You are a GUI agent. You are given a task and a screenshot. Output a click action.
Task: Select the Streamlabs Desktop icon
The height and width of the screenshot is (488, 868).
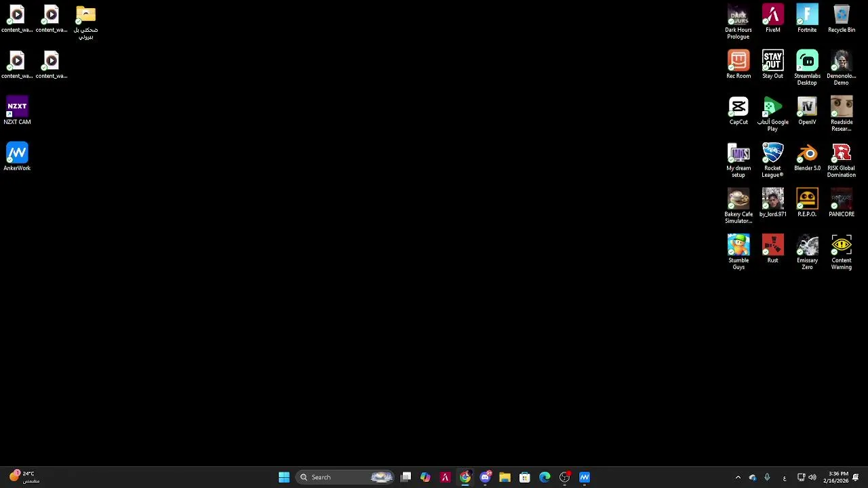tap(807, 68)
